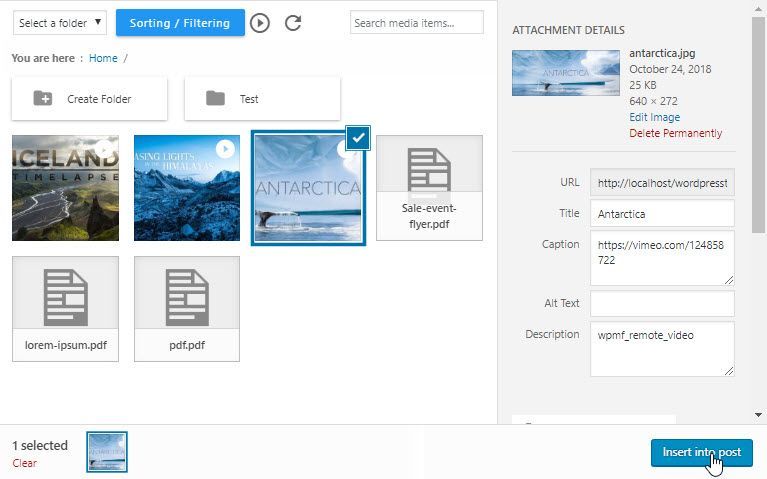
Task: Click the circular play icon in toolbar
Action: 260,22
